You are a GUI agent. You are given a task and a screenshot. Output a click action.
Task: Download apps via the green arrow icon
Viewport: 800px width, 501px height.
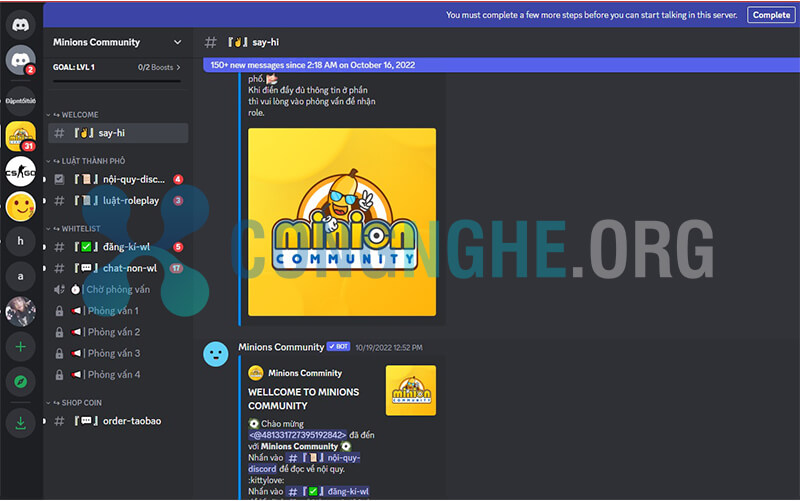20,423
